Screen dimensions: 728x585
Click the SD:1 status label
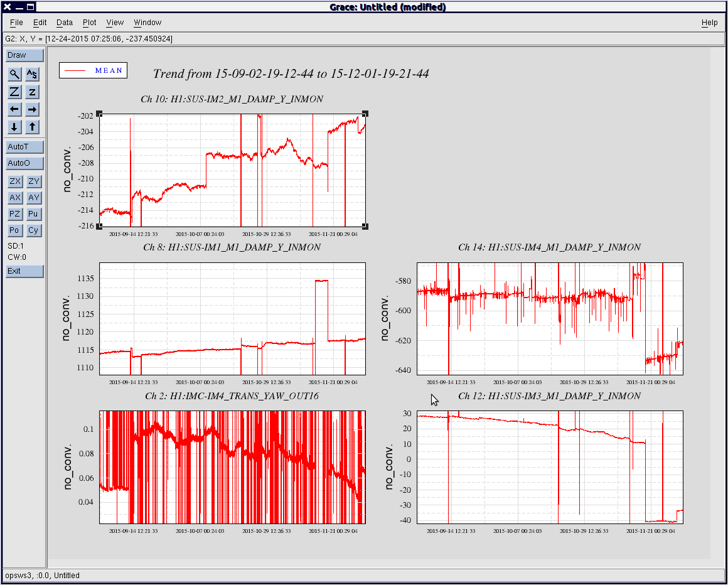click(15, 247)
